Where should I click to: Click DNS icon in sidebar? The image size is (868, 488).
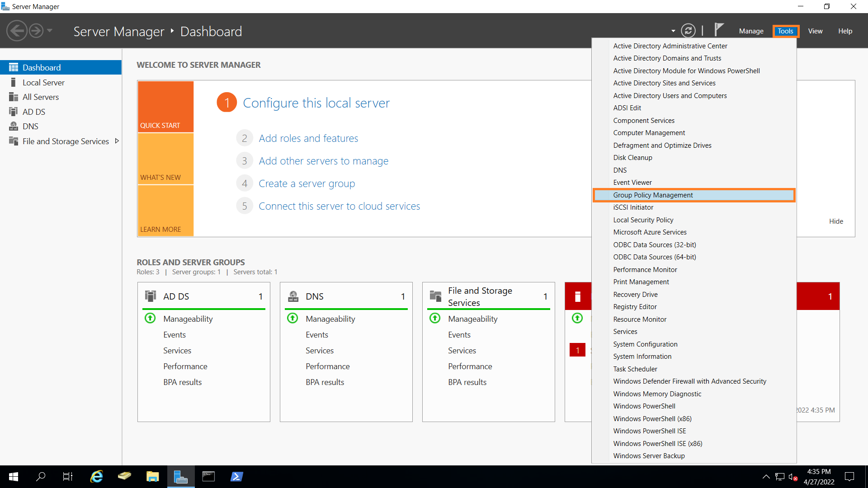point(14,126)
